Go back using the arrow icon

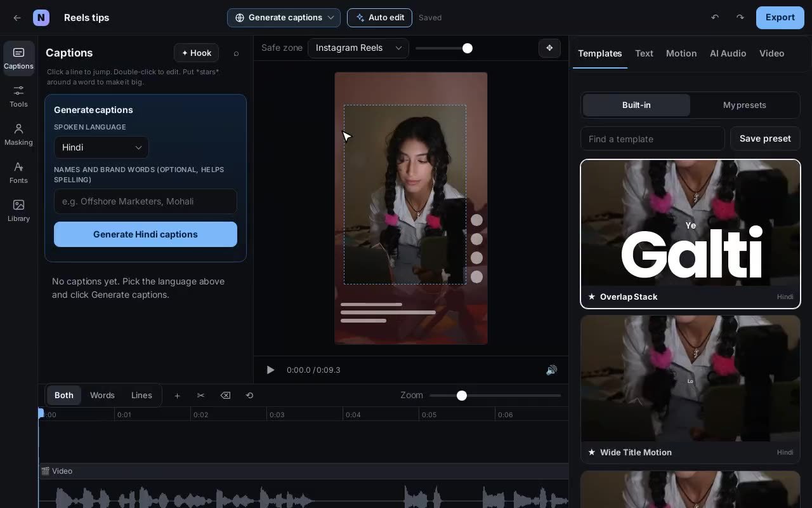[17, 18]
